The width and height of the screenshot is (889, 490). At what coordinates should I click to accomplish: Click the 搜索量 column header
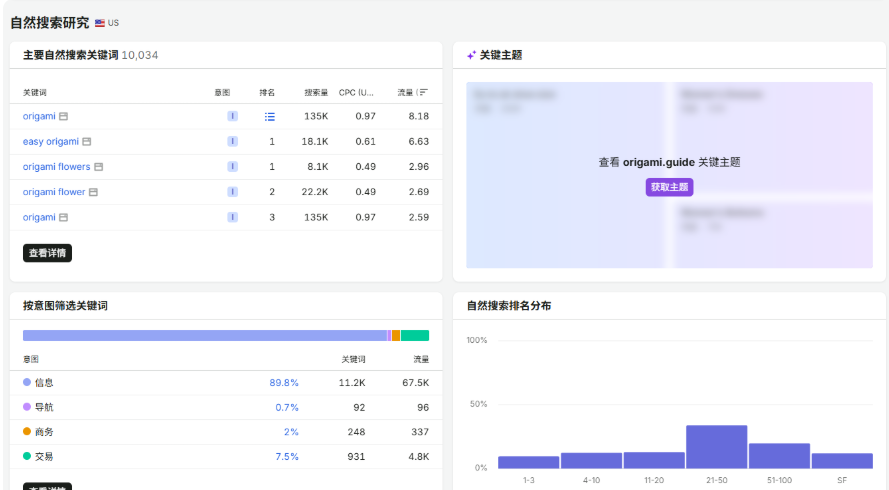[x=316, y=92]
